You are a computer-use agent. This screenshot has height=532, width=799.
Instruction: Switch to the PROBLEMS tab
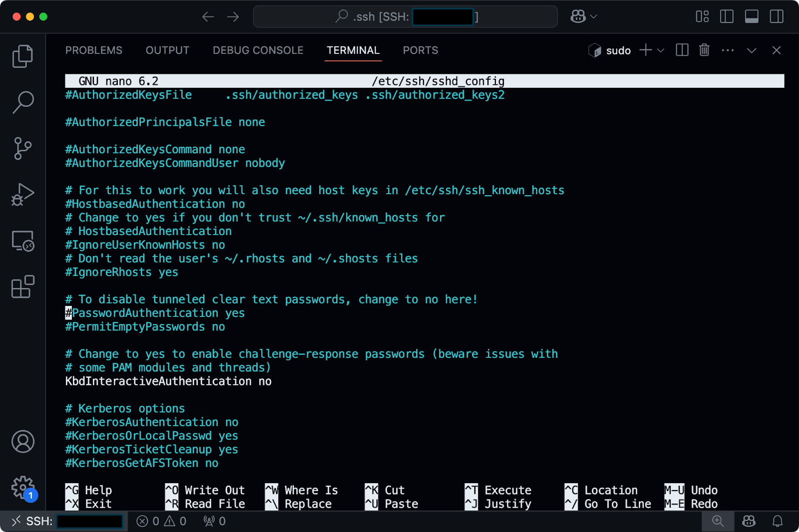[x=94, y=50]
